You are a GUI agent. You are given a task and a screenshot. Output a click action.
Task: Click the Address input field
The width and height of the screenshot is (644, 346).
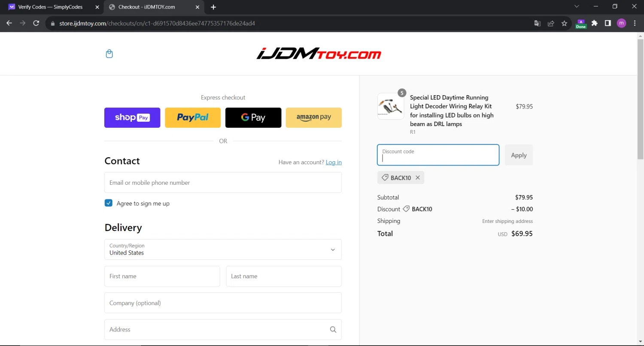point(223,330)
